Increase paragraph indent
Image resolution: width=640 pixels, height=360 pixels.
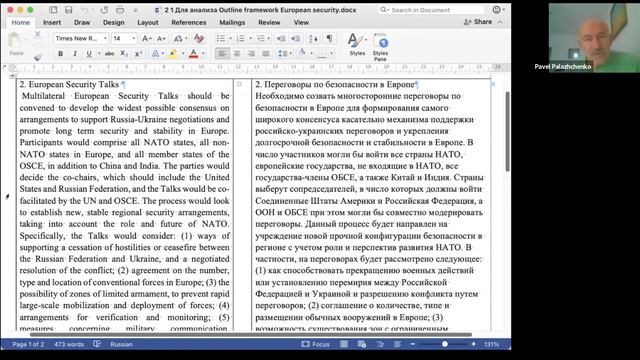click(x=296, y=39)
